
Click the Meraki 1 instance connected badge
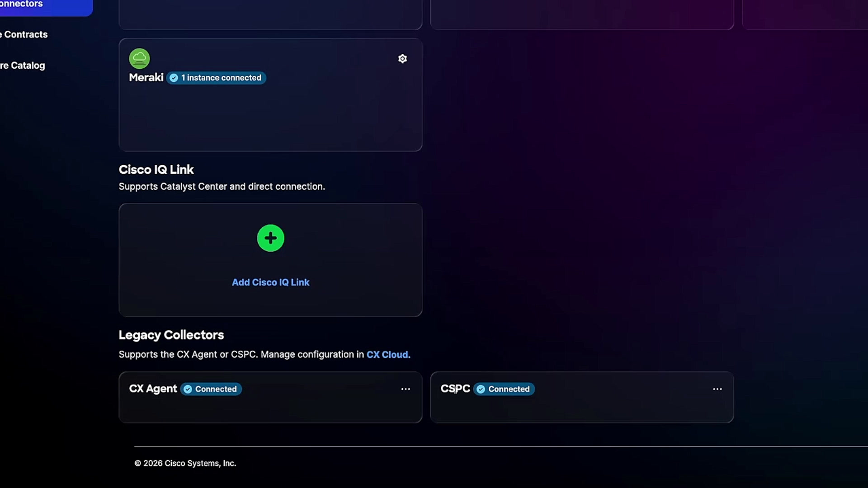coord(216,78)
